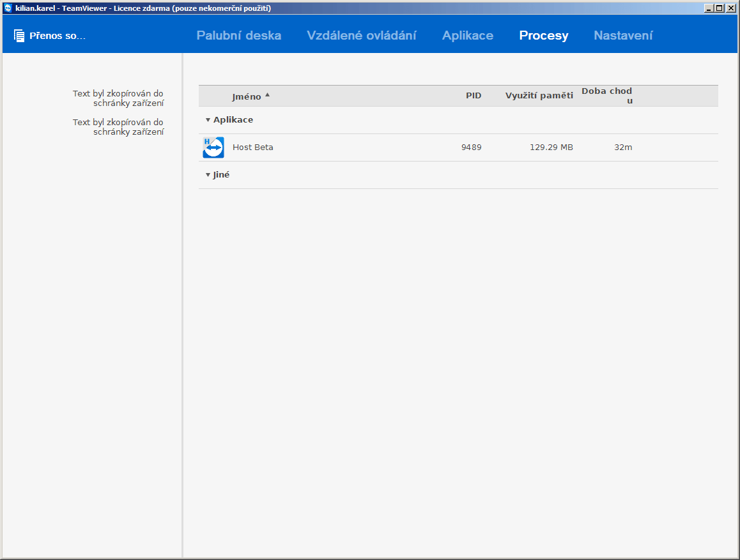Select the Host Beta process name
740x560 pixels.
pyautogui.click(x=253, y=147)
